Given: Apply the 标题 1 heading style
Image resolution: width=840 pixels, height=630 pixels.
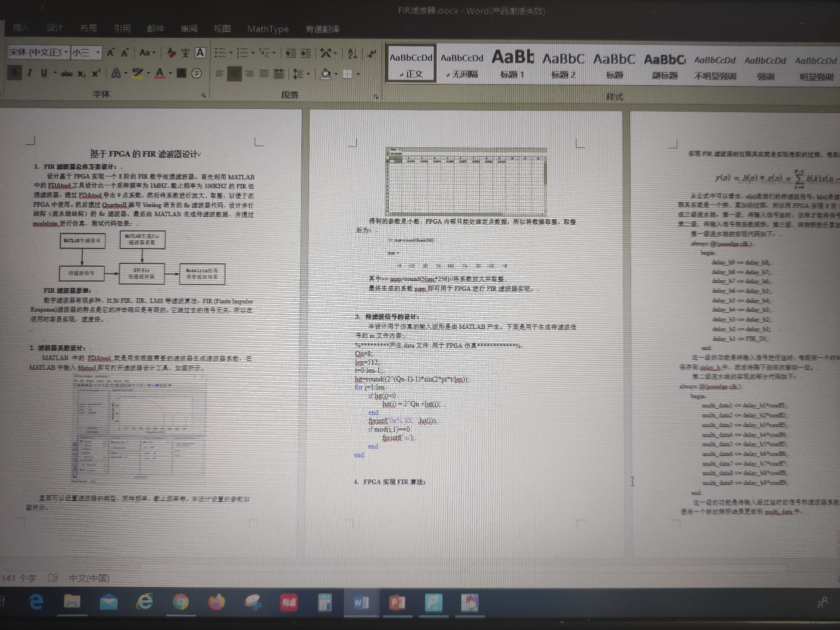Looking at the screenshot, I should (x=512, y=64).
